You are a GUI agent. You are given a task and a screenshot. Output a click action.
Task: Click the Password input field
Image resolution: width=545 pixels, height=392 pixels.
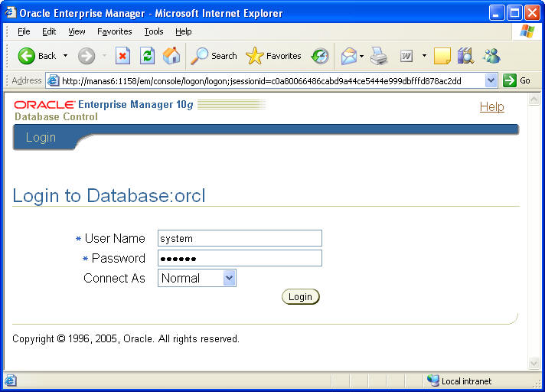click(x=240, y=258)
